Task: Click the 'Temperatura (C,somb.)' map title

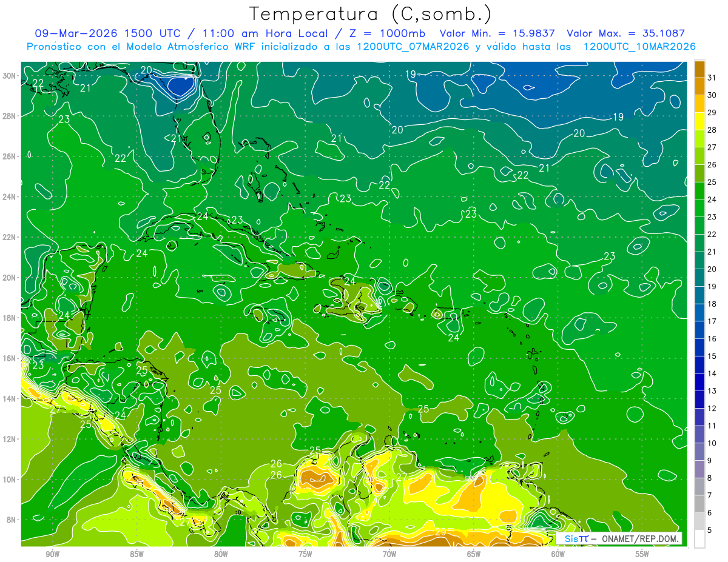Action: click(370, 13)
